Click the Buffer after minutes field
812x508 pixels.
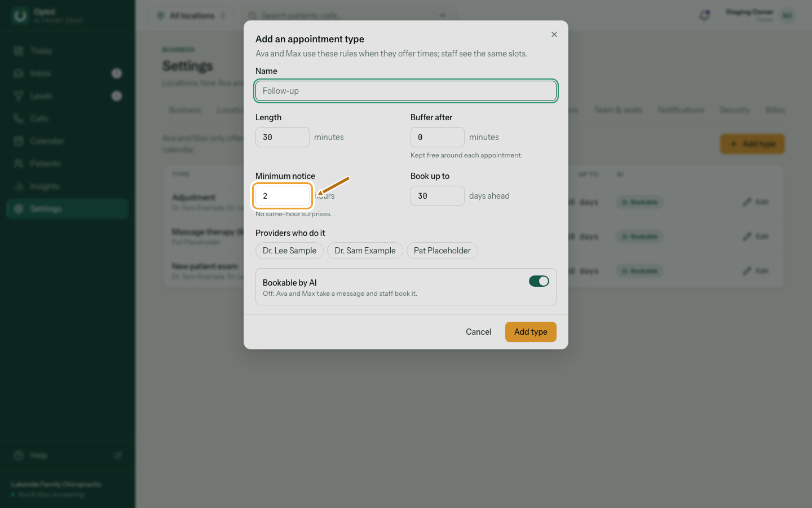(x=438, y=137)
